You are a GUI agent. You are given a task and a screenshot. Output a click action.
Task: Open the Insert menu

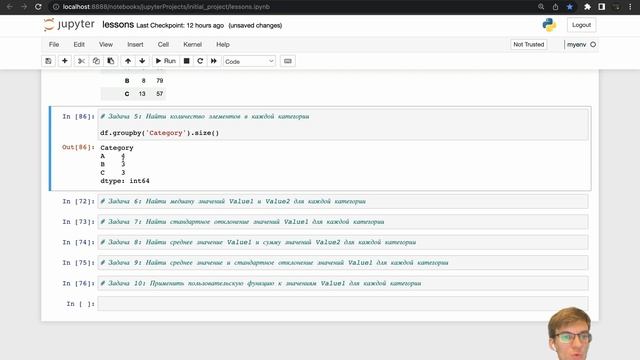(135, 44)
